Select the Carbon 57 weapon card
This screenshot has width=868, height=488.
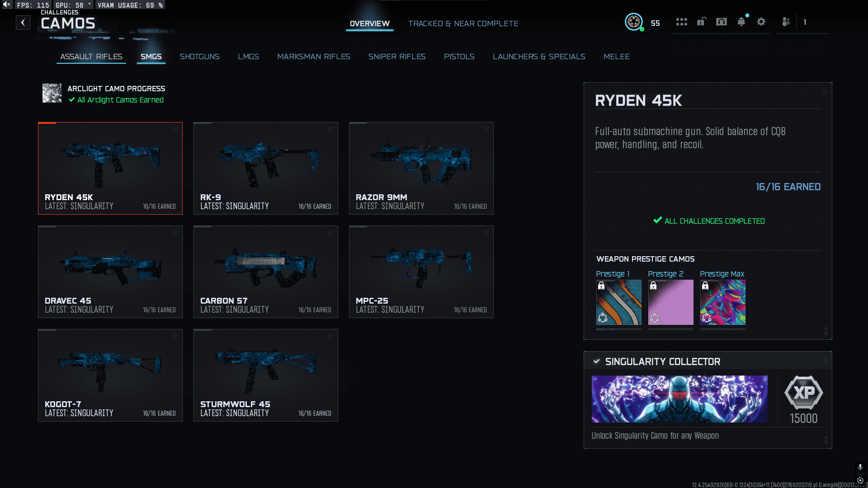pyautogui.click(x=265, y=272)
